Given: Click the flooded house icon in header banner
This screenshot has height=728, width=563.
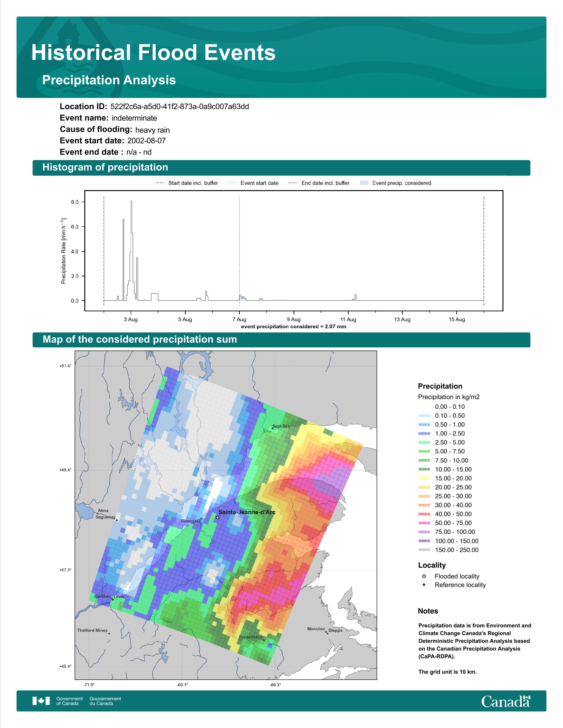Looking at the screenshot, I should (x=69, y=32).
